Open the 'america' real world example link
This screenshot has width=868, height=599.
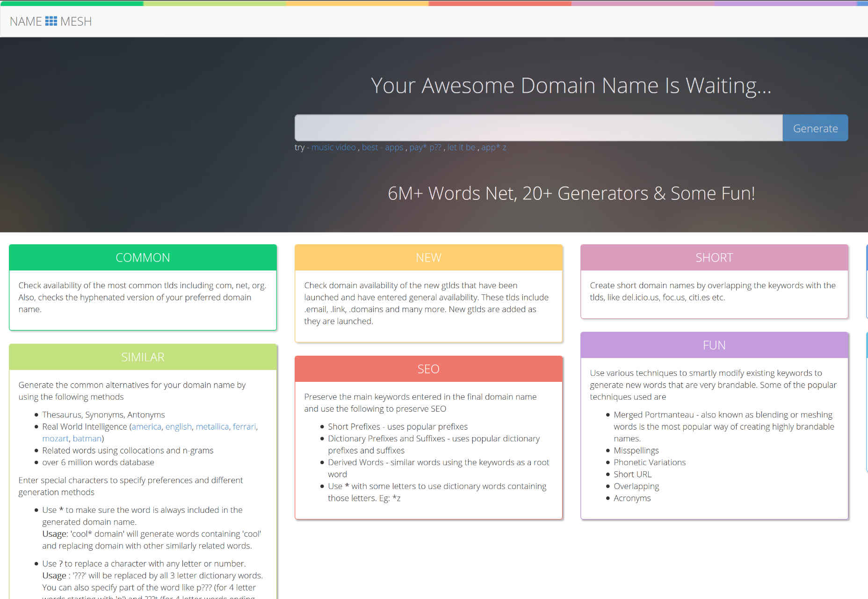(146, 426)
